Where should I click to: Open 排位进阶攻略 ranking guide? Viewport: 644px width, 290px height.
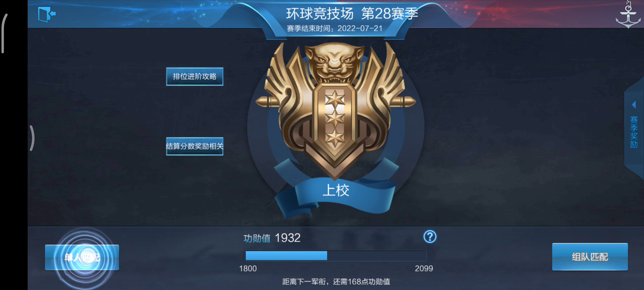pyautogui.click(x=195, y=77)
